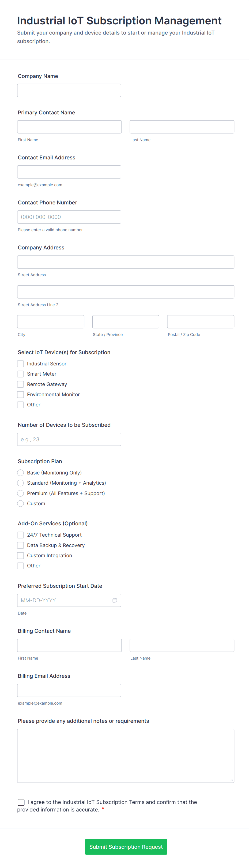The height and width of the screenshot is (868, 249).
Task: Select the Custom subscription plan
Action: (x=21, y=503)
